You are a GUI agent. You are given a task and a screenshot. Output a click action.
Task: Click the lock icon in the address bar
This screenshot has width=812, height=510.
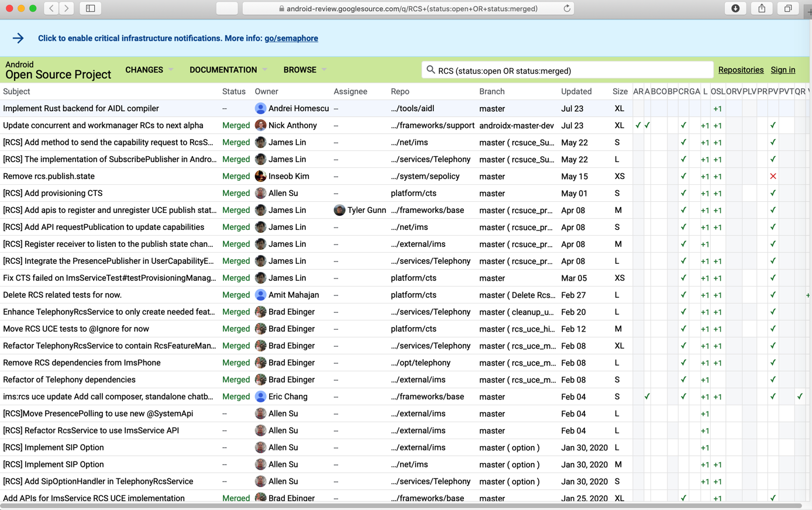click(281, 9)
